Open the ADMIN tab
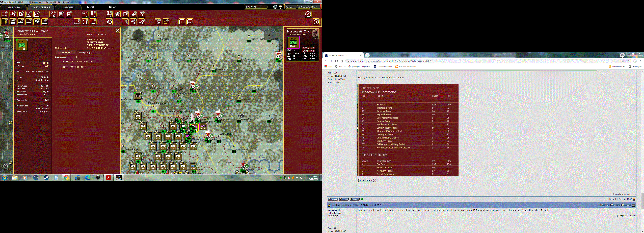Image resolution: width=644 pixels, height=233 pixels. coord(68,7)
